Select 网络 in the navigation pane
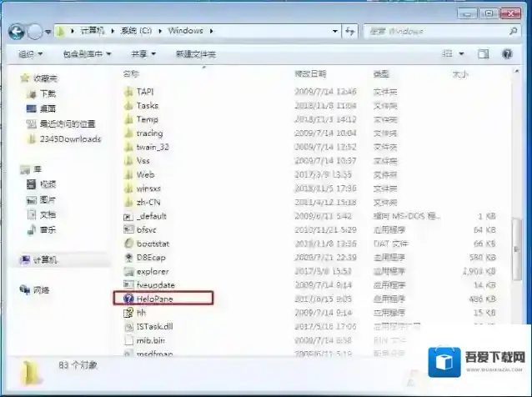This screenshot has height=397, width=532. pos(41,290)
